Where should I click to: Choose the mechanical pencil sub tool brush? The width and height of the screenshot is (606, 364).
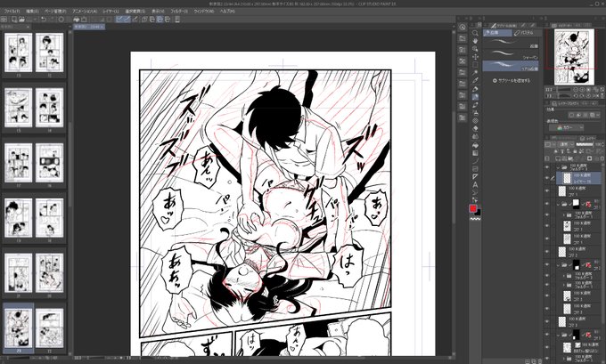point(511,53)
